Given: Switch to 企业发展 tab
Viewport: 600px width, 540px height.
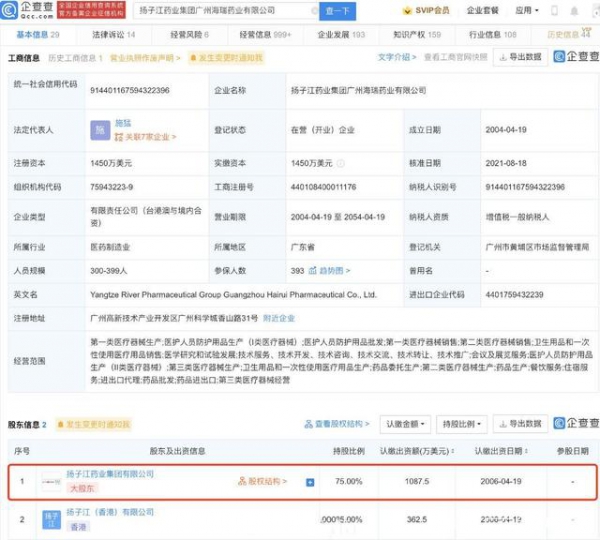Looking at the screenshot, I should coord(341,35).
